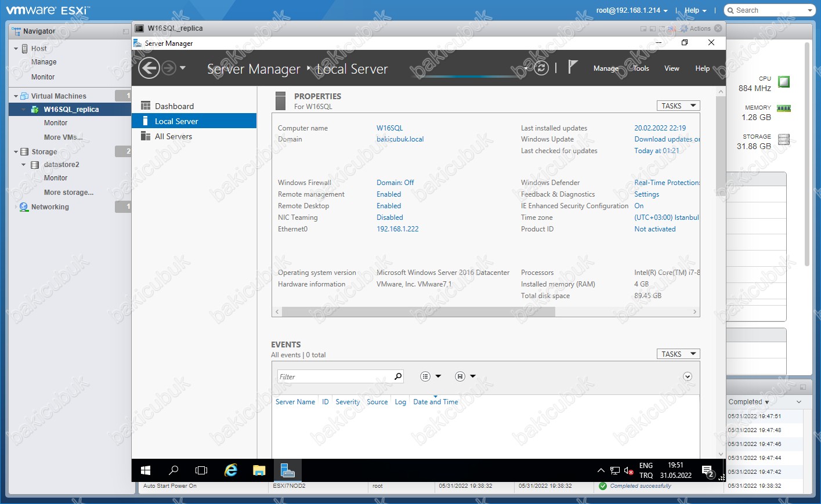Click IE Enhanced Security Configuration 'On' link
Viewport: 821px width, 504px height.
coord(639,206)
